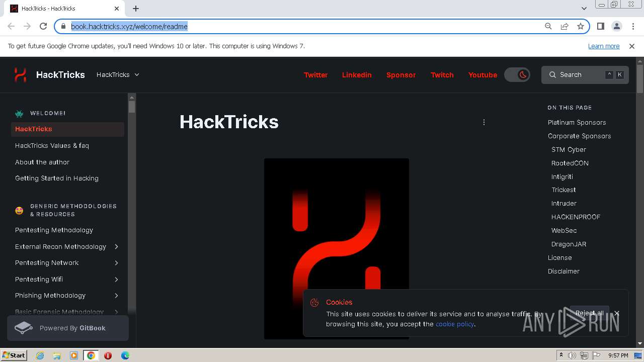Expand Pentesting Network chevron

[x=116, y=262]
